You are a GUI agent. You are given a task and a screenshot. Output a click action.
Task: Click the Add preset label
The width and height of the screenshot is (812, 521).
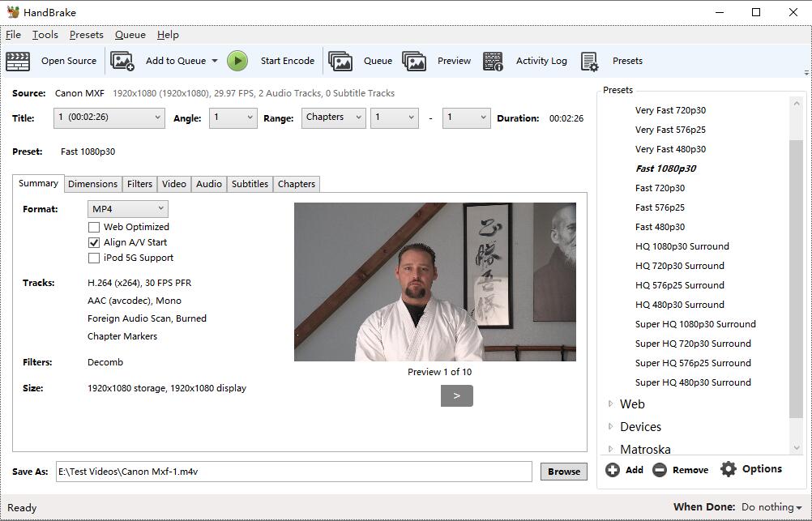[635, 470]
